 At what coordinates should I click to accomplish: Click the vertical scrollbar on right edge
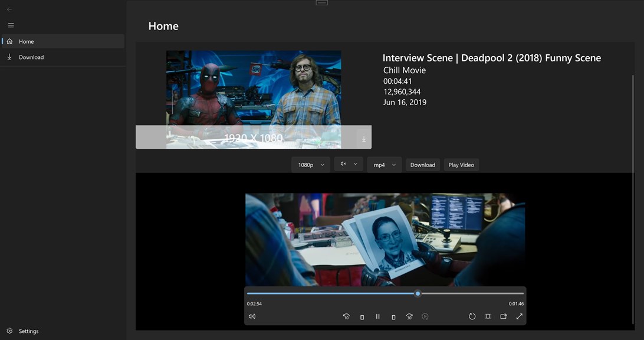point(633,200)
